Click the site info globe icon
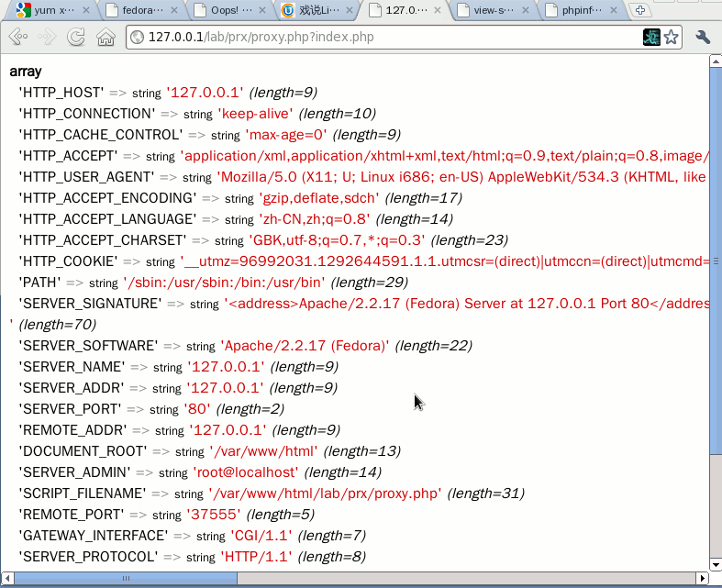 (138, 37)
